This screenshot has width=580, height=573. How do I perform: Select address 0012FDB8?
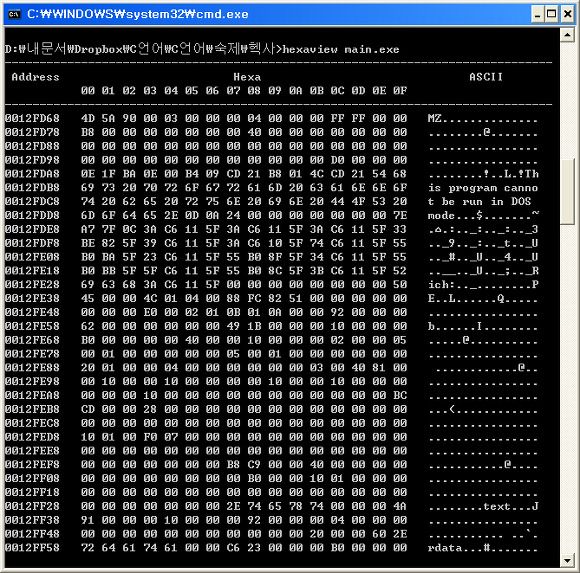[x=32, y=188]
